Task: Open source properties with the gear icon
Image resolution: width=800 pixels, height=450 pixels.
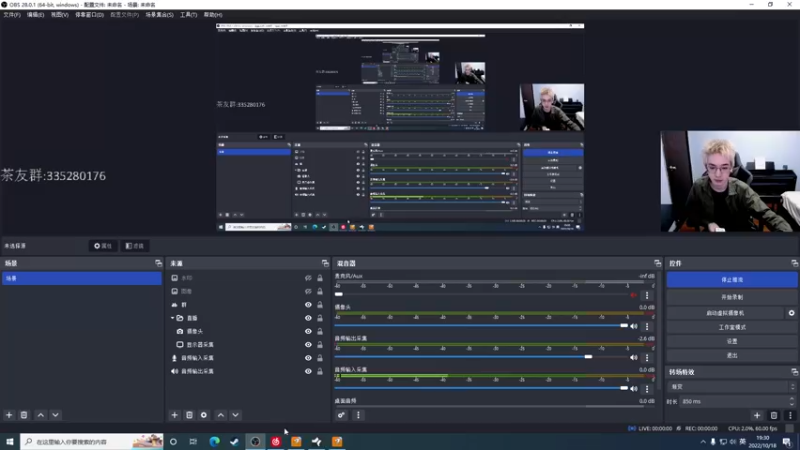Action: click(x=204, y=415)
